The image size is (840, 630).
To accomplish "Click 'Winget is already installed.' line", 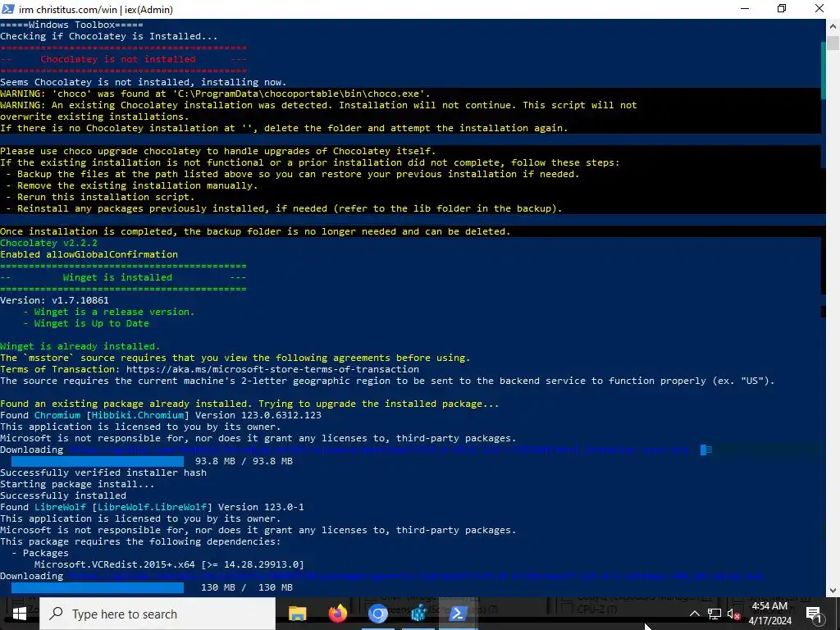I will [80, 347].
